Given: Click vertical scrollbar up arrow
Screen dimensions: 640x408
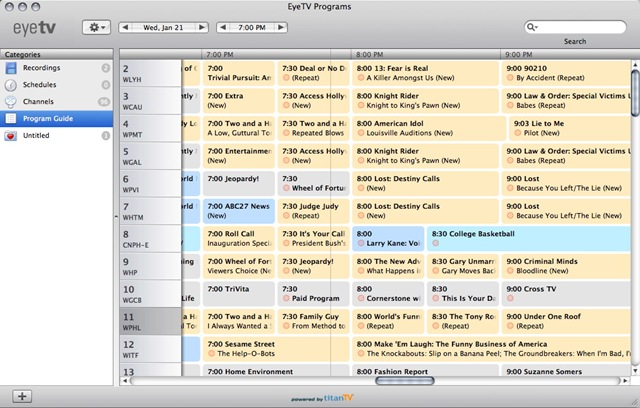Looking at the screenshot, I should [635, 65].
